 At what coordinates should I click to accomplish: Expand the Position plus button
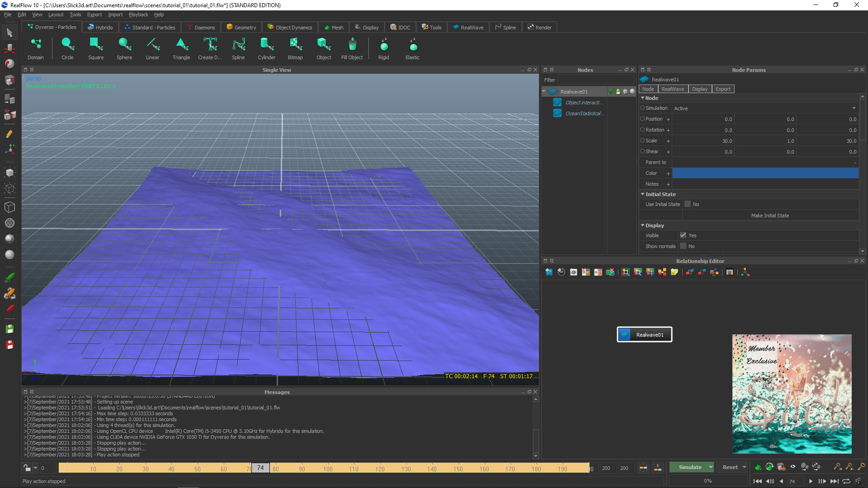668,120
